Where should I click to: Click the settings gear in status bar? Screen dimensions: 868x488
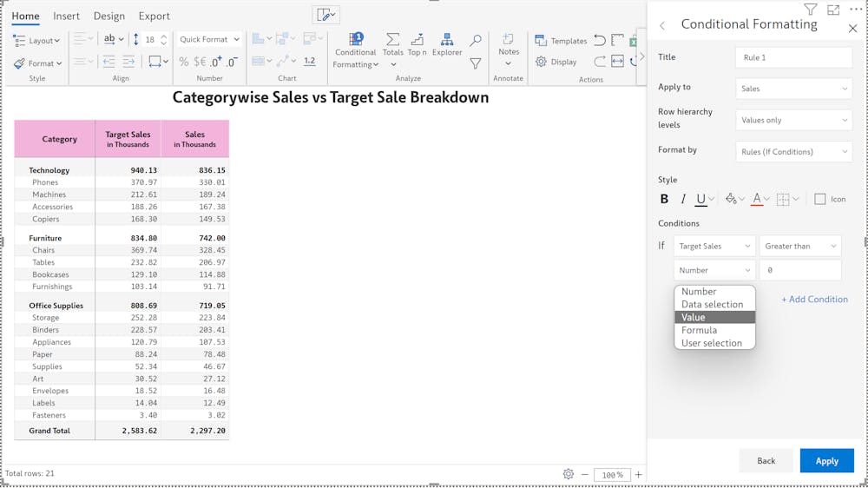[x=568, y=473]
